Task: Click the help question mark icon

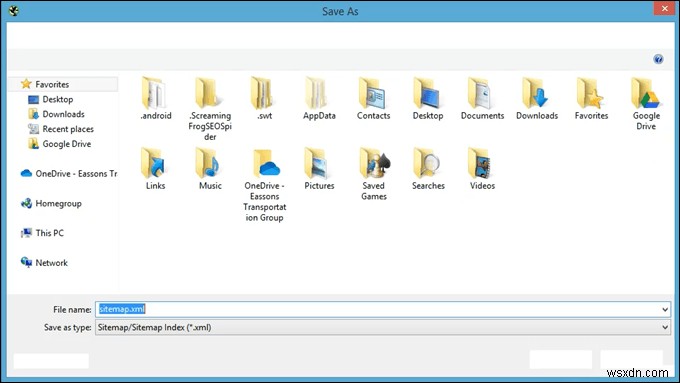Action: point(658,59)
